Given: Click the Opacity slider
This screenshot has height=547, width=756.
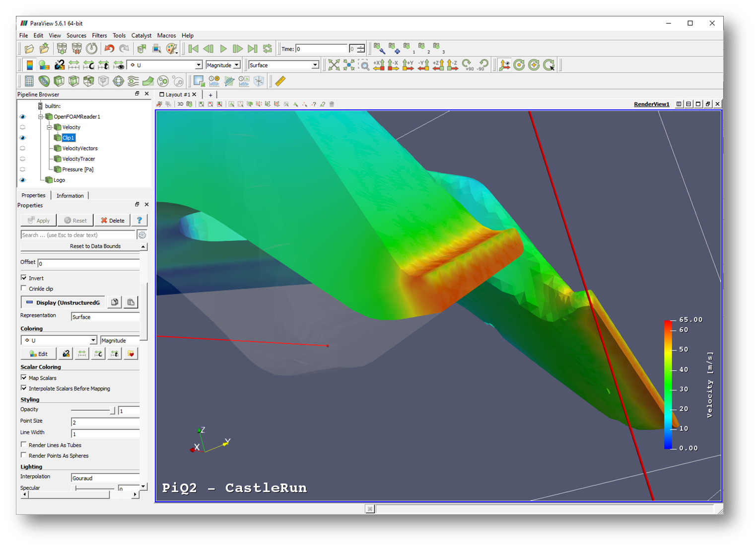Looking at the screenshot, I should [x=93, y=410].
